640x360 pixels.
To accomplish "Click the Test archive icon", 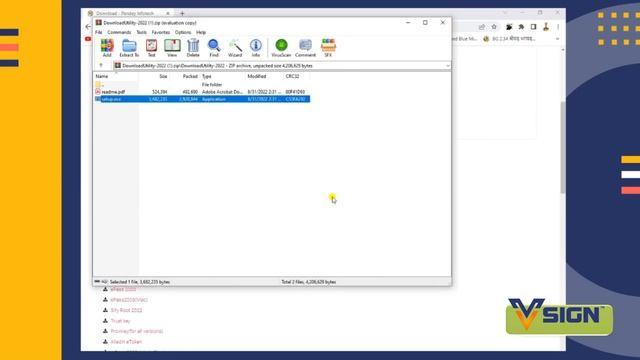I will click(151, 48).
